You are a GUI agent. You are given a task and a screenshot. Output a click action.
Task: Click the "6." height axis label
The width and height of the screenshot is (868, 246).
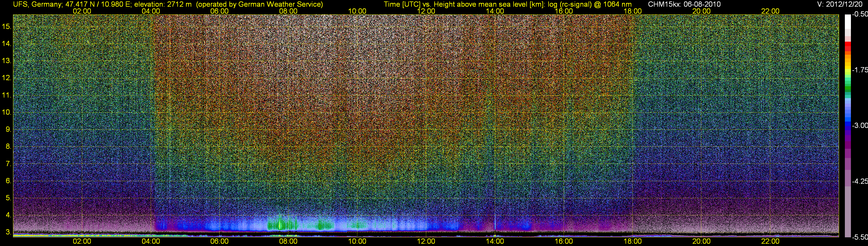9,181
